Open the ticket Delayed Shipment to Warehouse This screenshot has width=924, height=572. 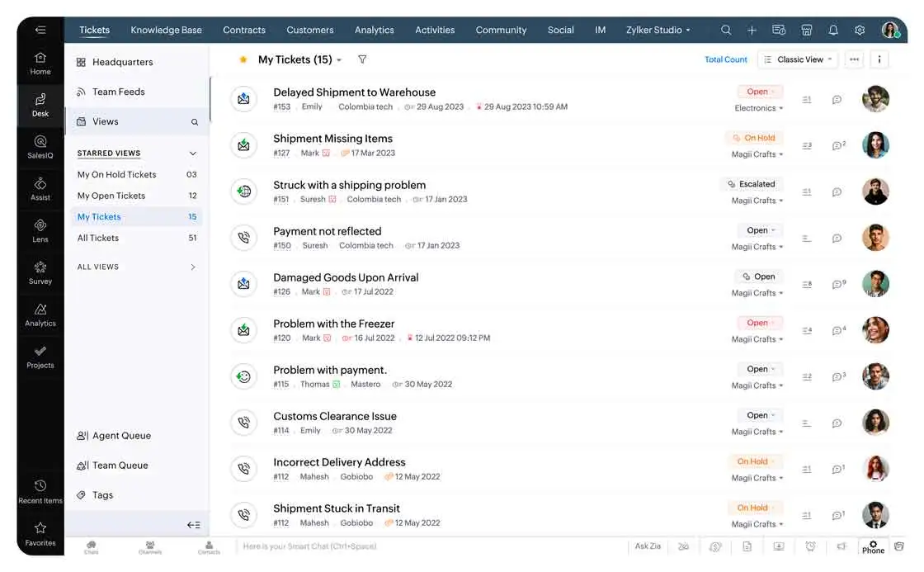[x=354, y=92]
